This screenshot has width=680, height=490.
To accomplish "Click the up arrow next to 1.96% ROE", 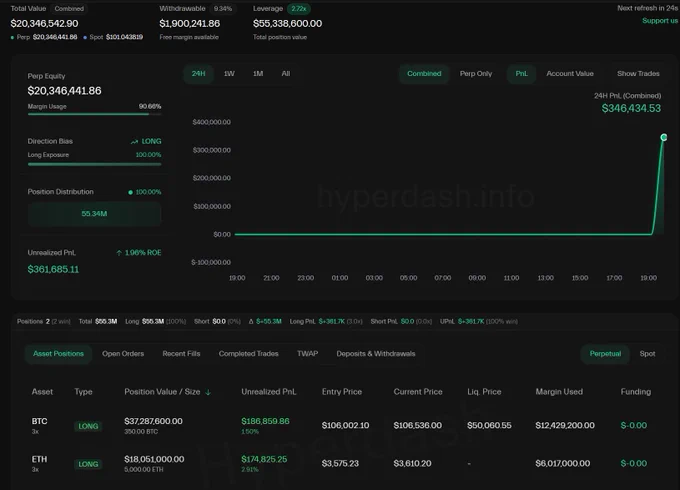I will coord(119,253).
